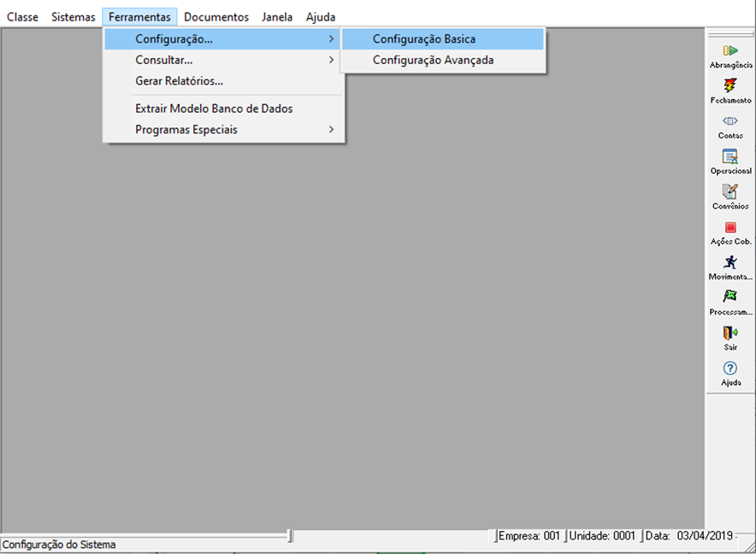Click the toolbar grip handle above Abrangência
This screenshot has height=554, width=756.
730,35
